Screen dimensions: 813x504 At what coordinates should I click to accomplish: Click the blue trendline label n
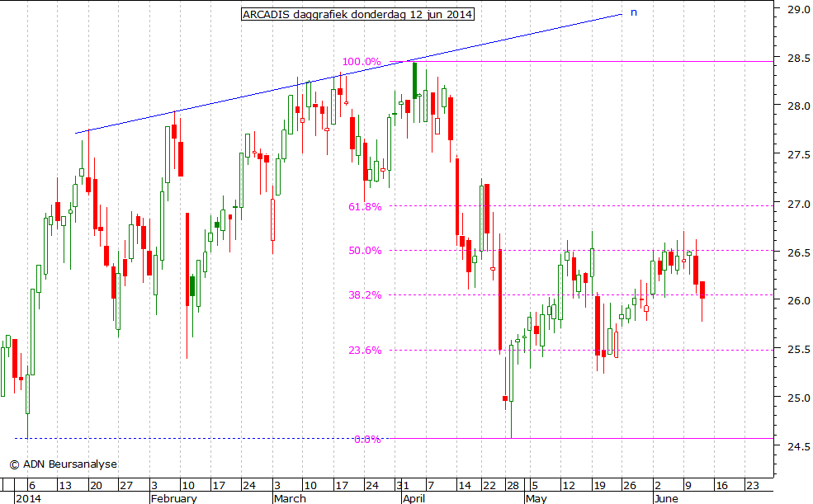pos(634,12)
